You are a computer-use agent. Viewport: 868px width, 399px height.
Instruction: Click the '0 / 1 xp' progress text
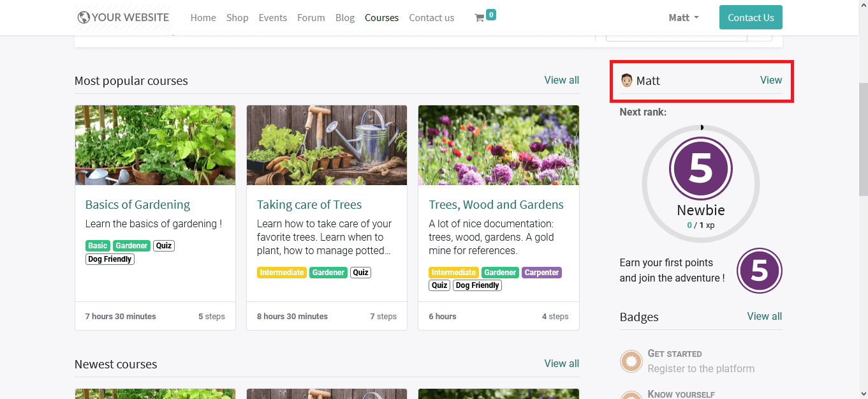click(700, 225)
